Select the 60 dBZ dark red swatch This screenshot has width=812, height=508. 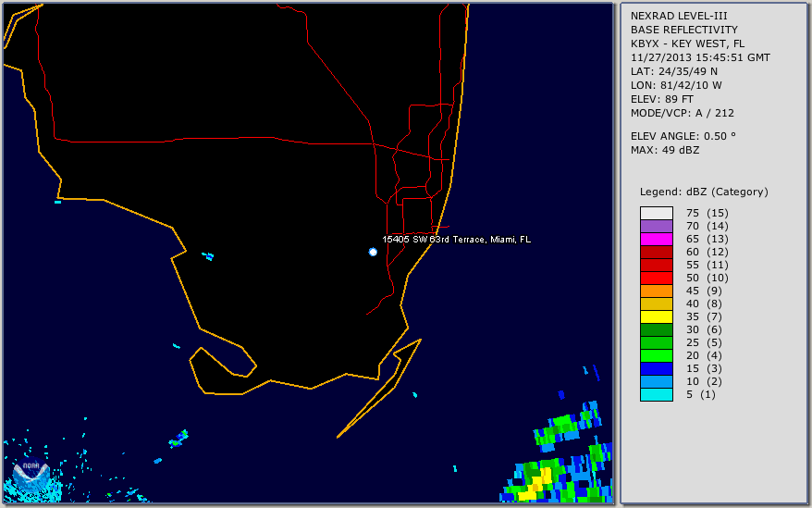[656, 252]
